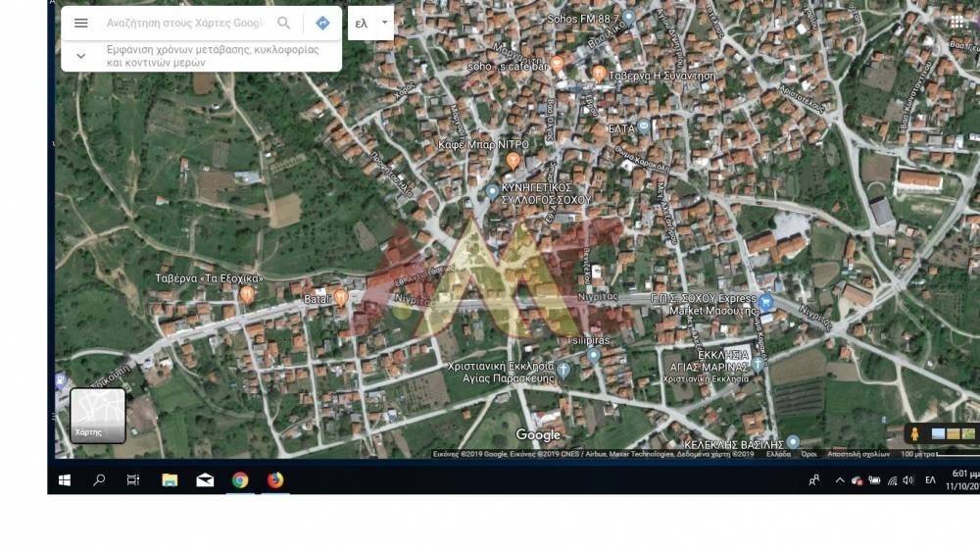Toggle the volume speaker in system tray

907,480
